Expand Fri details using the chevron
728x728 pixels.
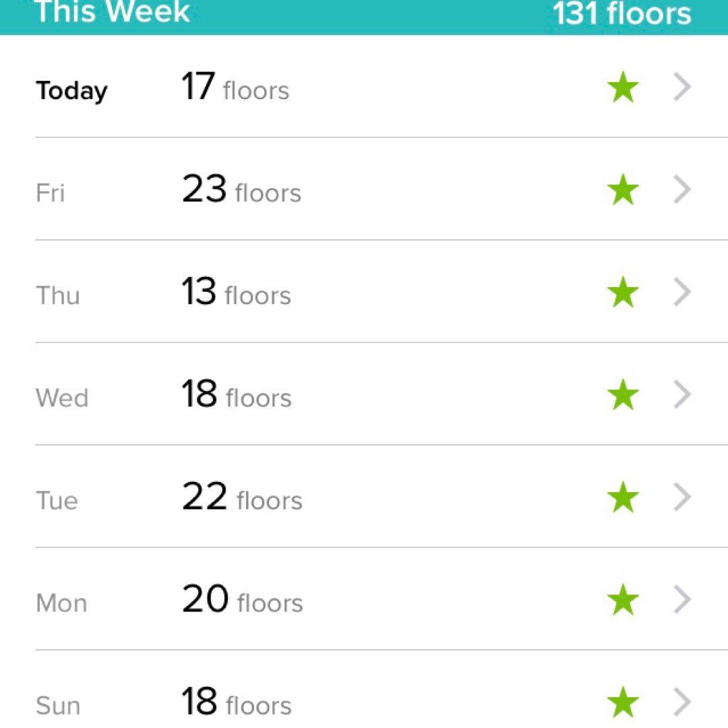(682, 191)
